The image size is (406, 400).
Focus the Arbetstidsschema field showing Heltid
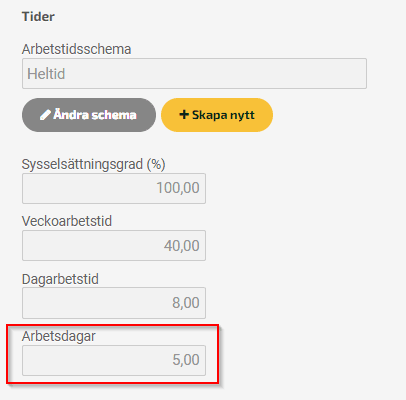point(194,74)
